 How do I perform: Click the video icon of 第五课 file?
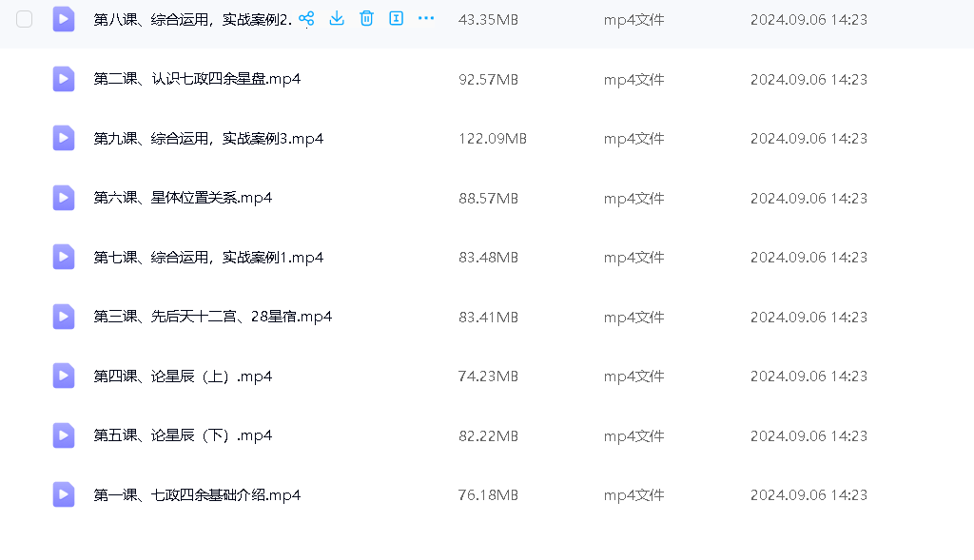click(x=64, y=435)
